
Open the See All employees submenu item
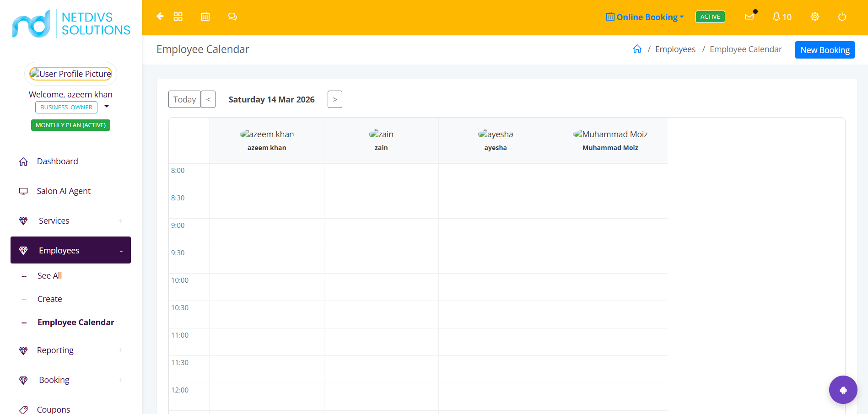click(x=49, y=275)
